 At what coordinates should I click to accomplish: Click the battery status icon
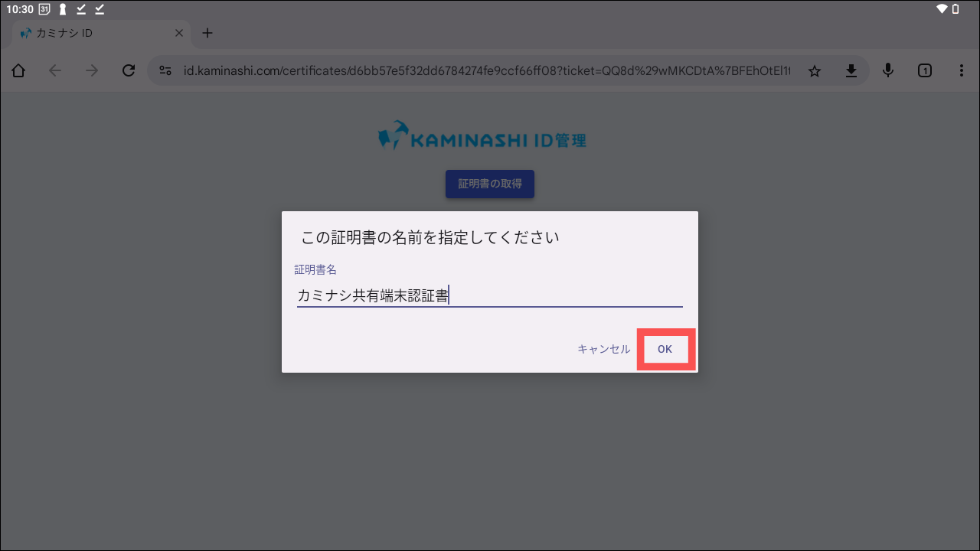(955, 9)
